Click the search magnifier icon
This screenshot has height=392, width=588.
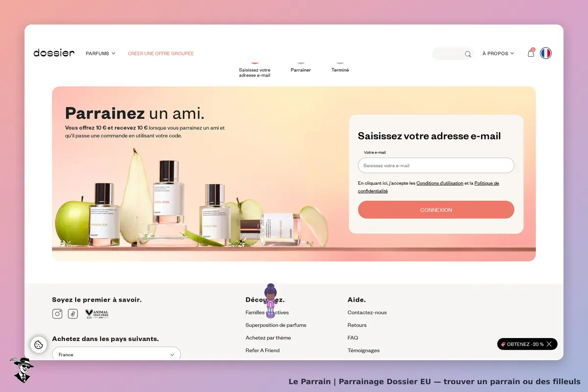point(468,54)
